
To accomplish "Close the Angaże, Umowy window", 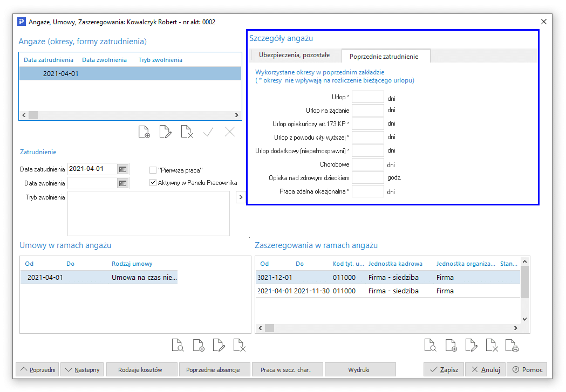I will [x=544, y=22].
